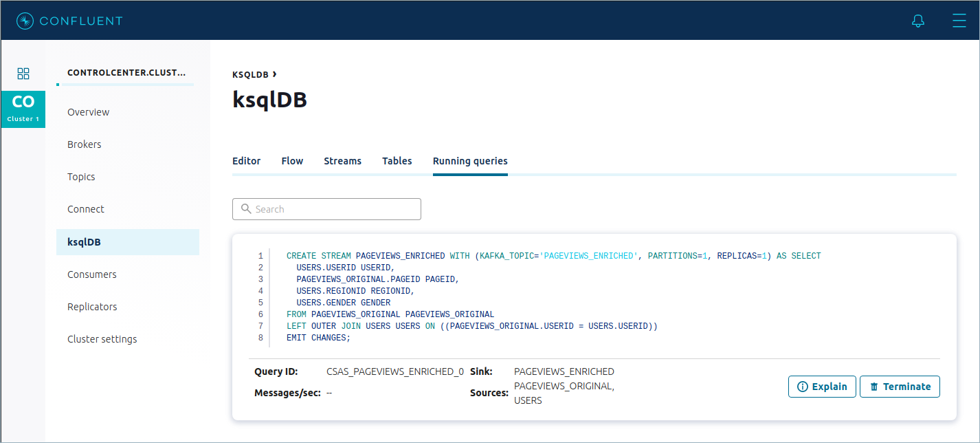View the Streams tab
This screenshot has height=443, width=980.
(342, 160)
